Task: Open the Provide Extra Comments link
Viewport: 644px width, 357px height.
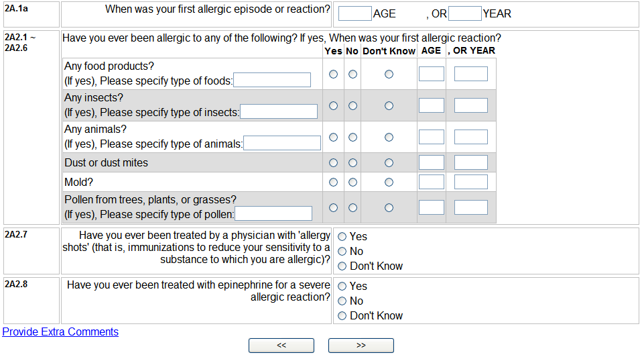Action: click(60, 331)
